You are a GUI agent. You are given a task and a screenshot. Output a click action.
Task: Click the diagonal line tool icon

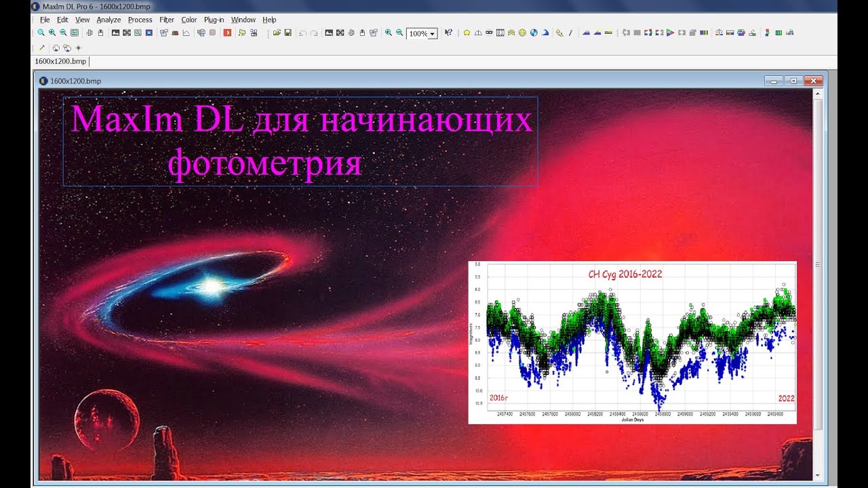[571, 33]
